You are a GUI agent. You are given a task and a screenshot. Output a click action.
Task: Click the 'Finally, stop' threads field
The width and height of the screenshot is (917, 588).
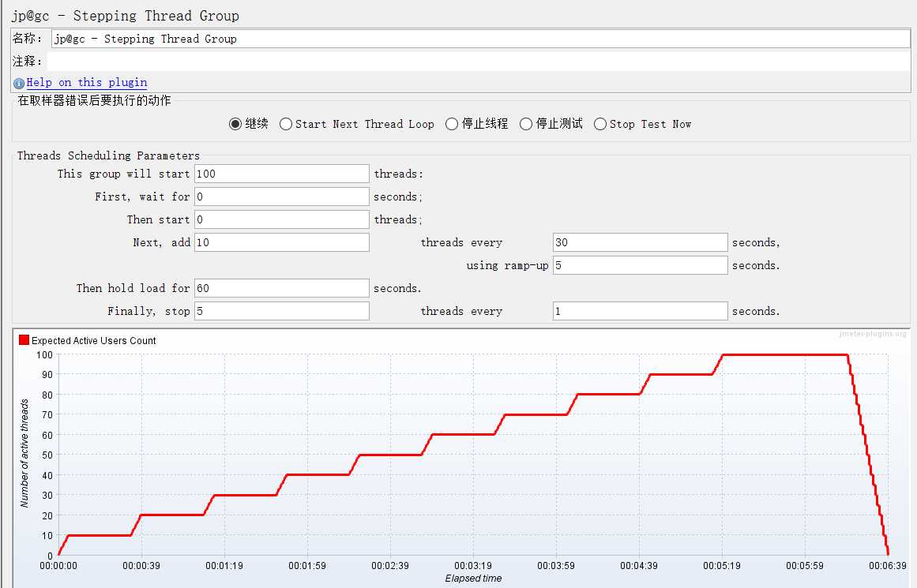pyautogui.click(x=282, y=311)
